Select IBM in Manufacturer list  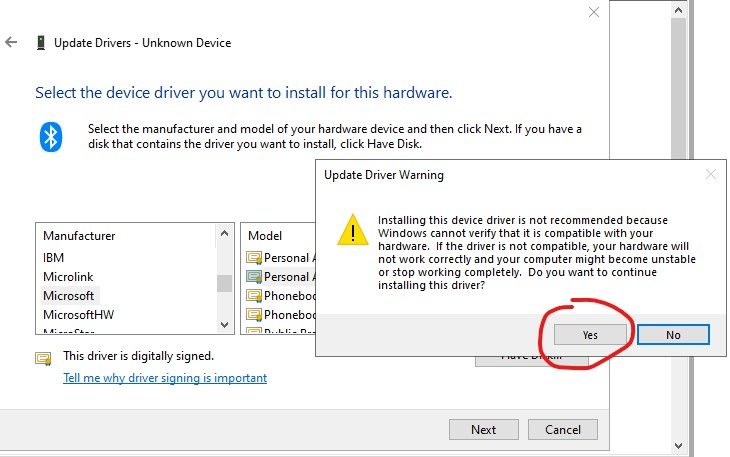(54, 258)
